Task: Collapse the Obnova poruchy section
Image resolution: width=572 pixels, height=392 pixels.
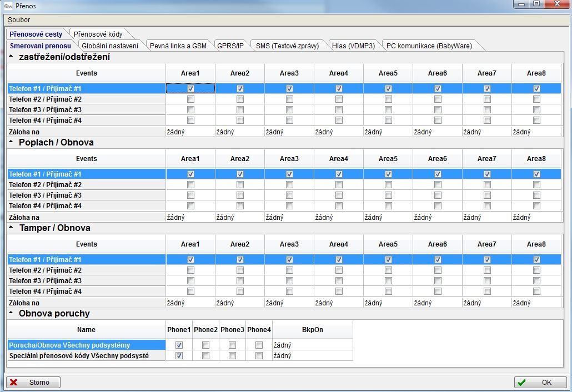Action: coord(12,313)
